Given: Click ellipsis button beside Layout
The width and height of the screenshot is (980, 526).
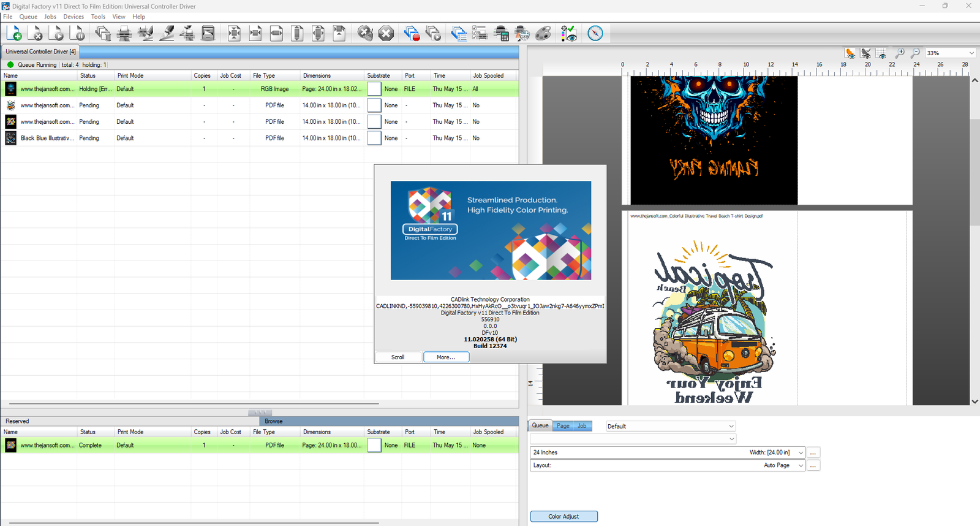Looking at the screenshot, I should [x=813, y=465].
